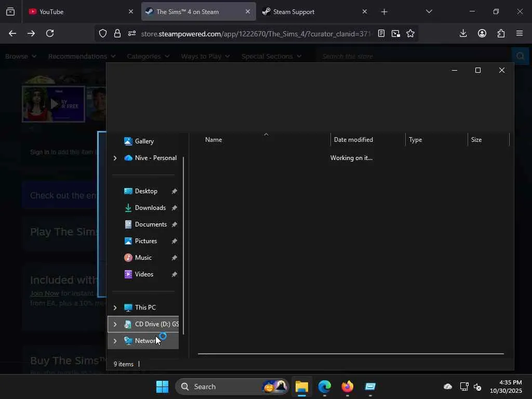Image resolution: width=532 pixels, height=399 pixels.
Task: Expand the Nive - Personal OneDrive node
Action: pos(115,158)
